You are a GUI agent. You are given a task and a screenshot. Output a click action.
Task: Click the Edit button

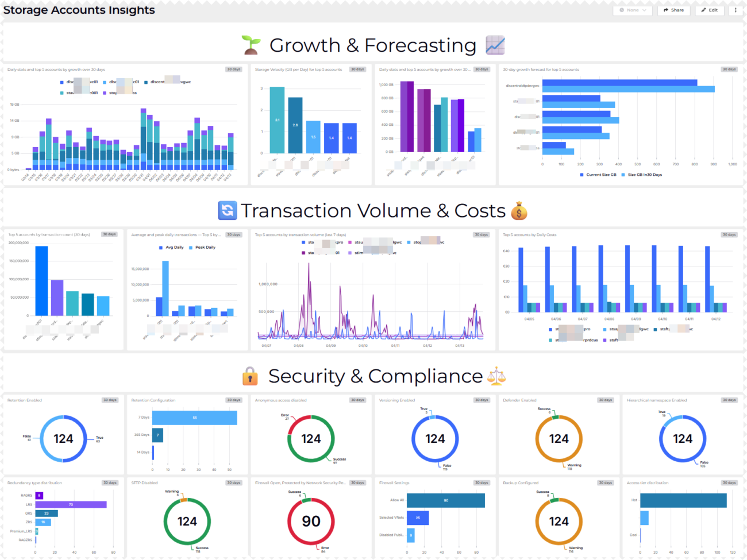(x=709, y=10)
